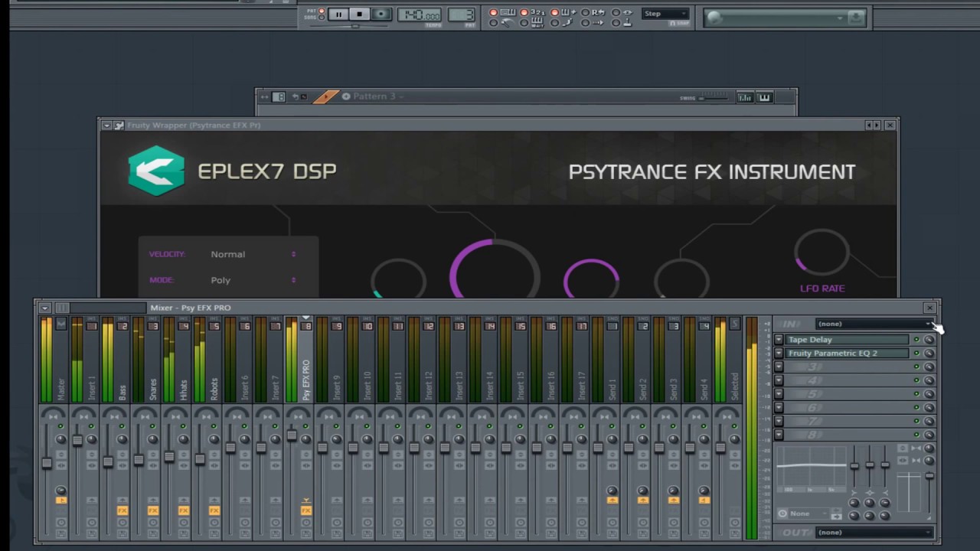Select empty effect slot 5

tap(848, 394)
